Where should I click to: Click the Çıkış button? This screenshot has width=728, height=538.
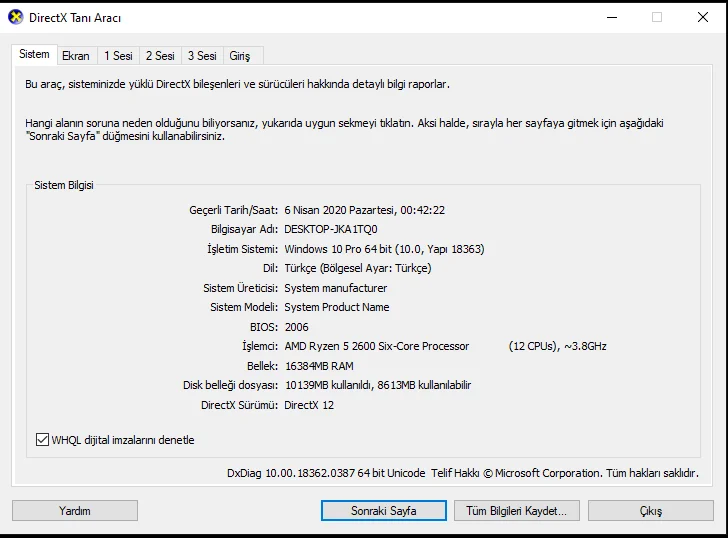(x=651, y=511)
